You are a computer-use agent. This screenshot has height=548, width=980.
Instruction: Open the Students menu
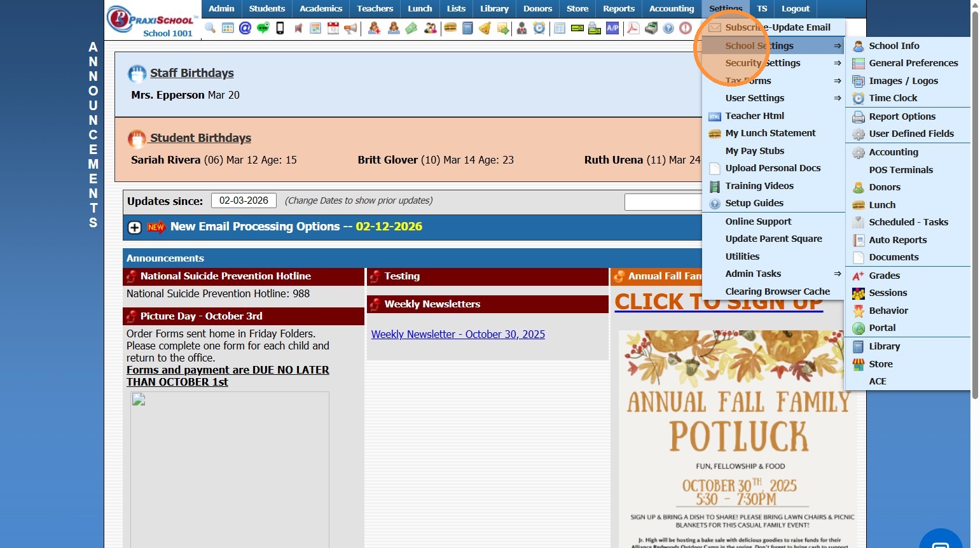[267, 9]
